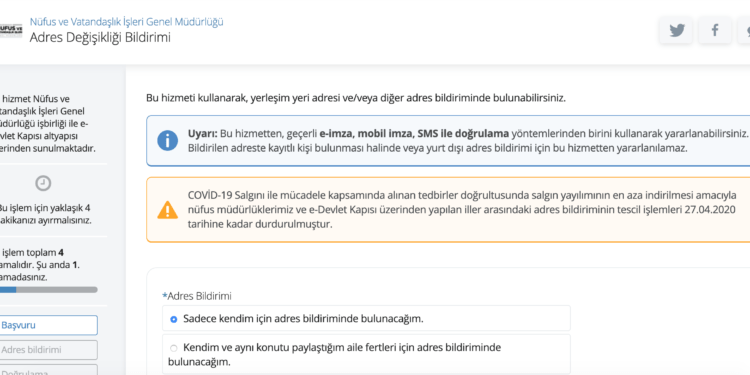
Task: Share the page via Facebook icon
Action: coord(715,31)
